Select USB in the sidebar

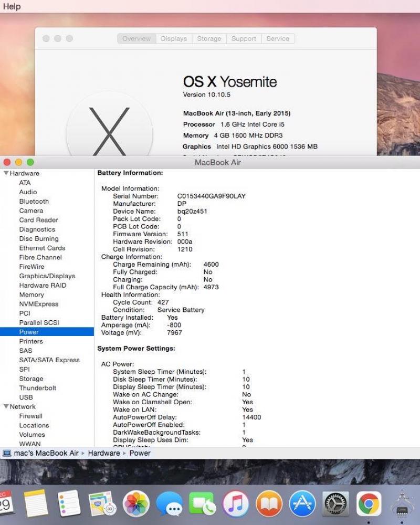pyautogui.click(x=26, y=397)
